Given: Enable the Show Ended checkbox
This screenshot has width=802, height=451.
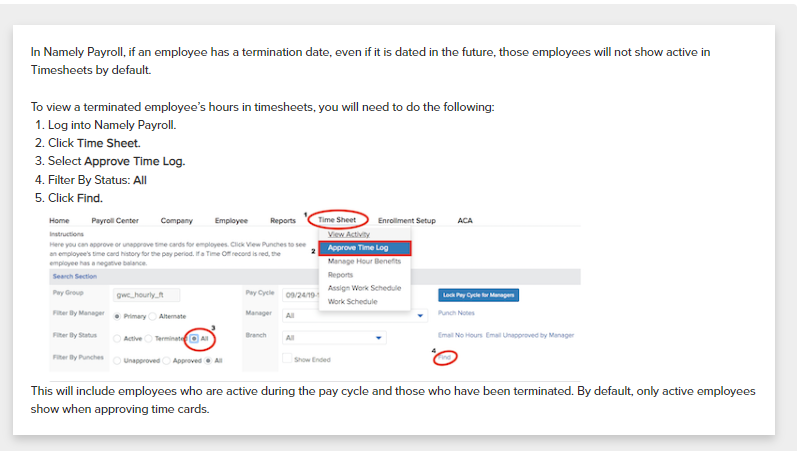Looking at the screenshot, I should pos(287,358).
